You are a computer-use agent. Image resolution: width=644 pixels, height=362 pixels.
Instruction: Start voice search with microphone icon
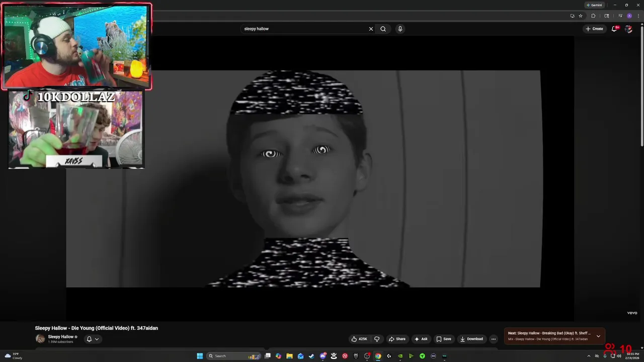[400, 29]
